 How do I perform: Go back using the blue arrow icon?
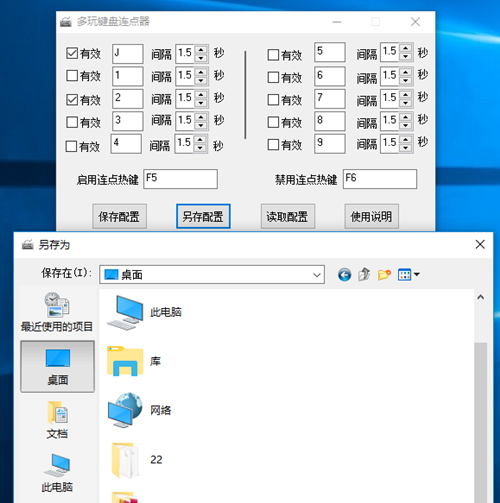point(344,275)
